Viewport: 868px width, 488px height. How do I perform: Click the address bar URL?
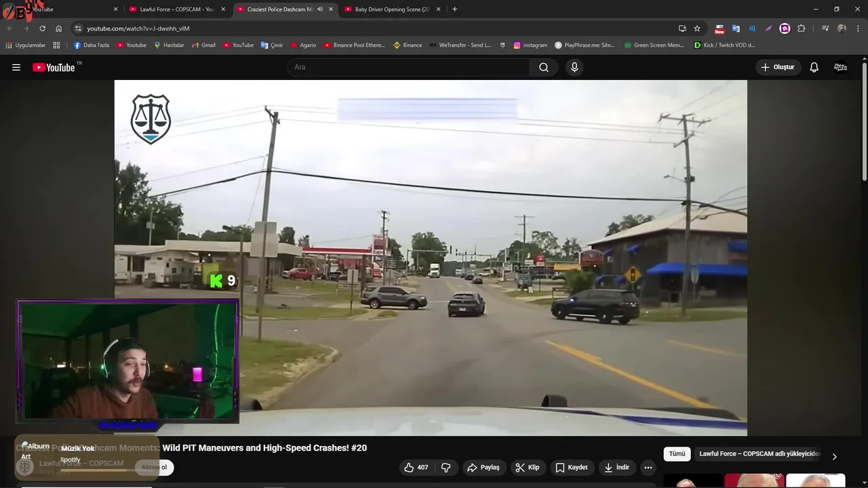tap(138, 28)
